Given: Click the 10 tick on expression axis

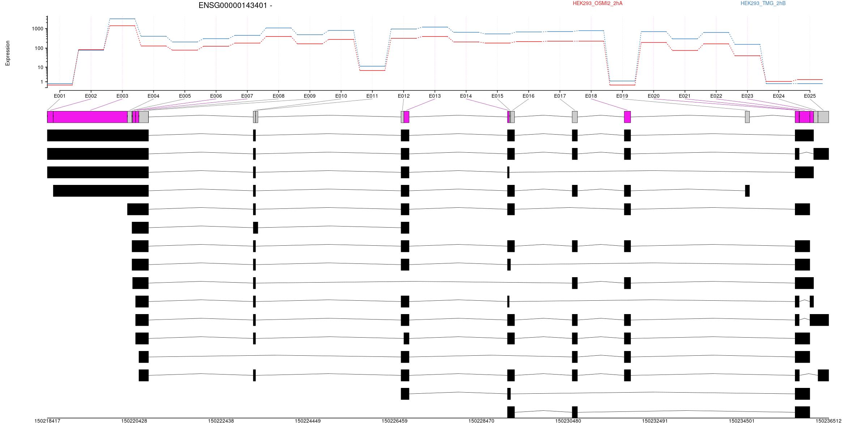Looking at the screenshot, I should [x=41, y=68].
